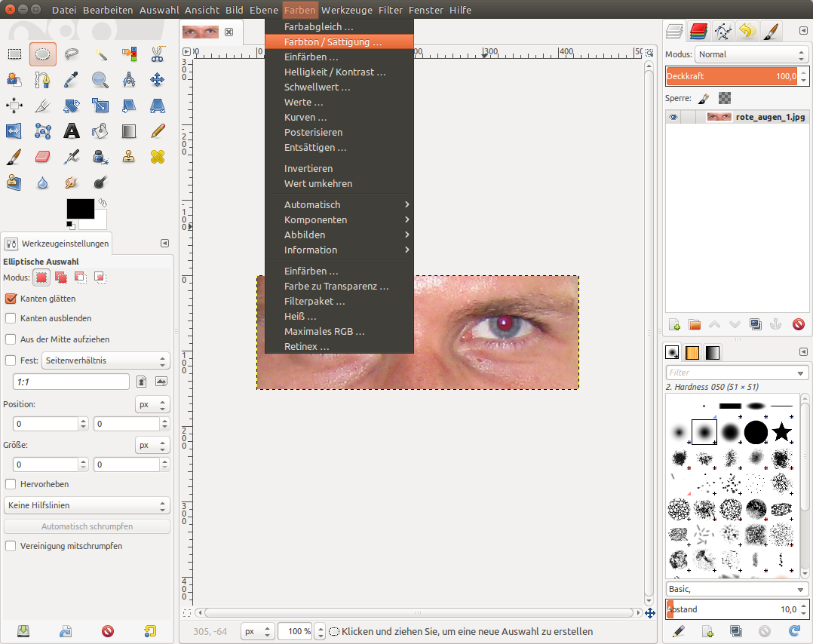Viewport: 813px width, 644px height.
Task: Select the Eraser tool
Action: pyautogui.click(x=43, y=157)
